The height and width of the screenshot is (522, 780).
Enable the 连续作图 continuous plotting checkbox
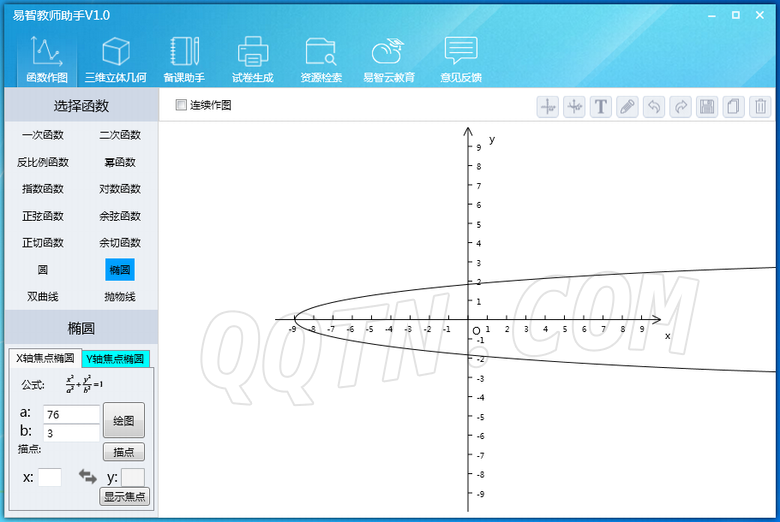[x=181, y=105]
